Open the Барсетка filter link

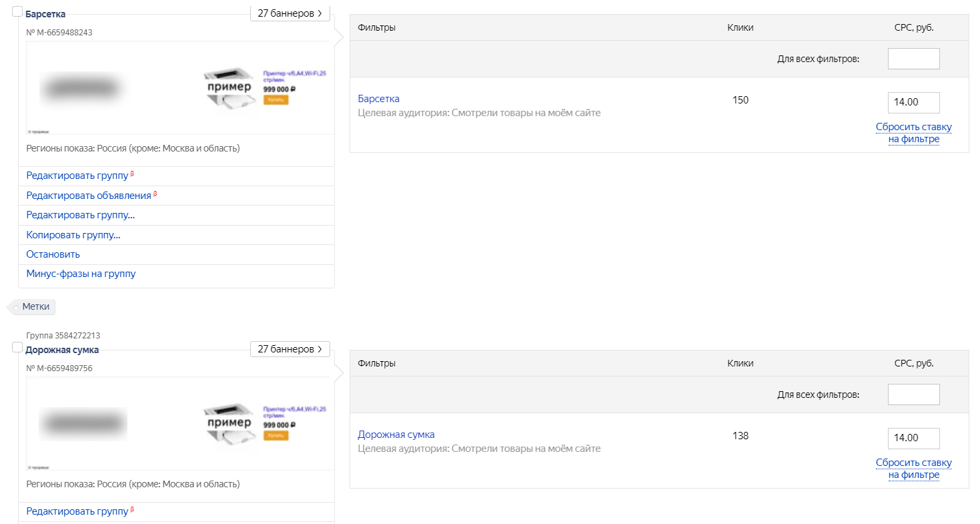click(378, 99)
